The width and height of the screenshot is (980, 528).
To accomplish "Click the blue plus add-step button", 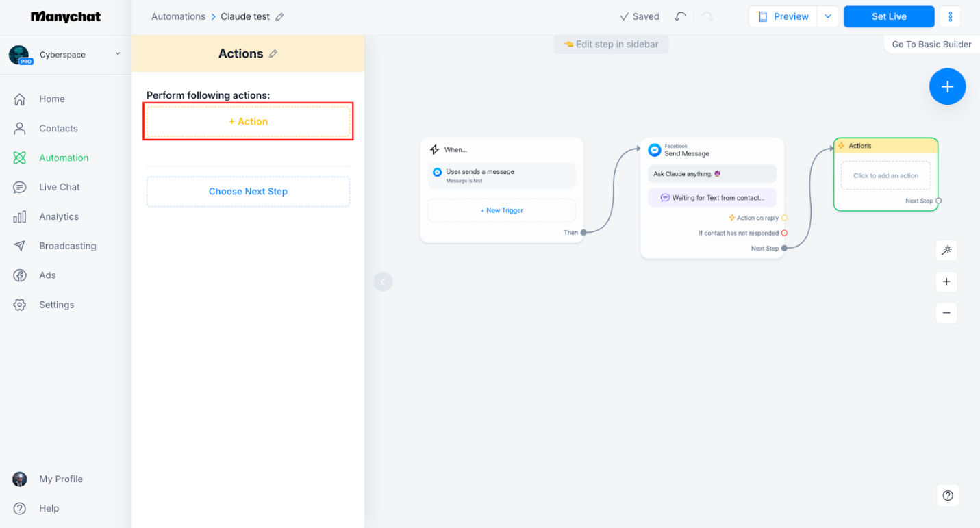I will click(947, 86).
